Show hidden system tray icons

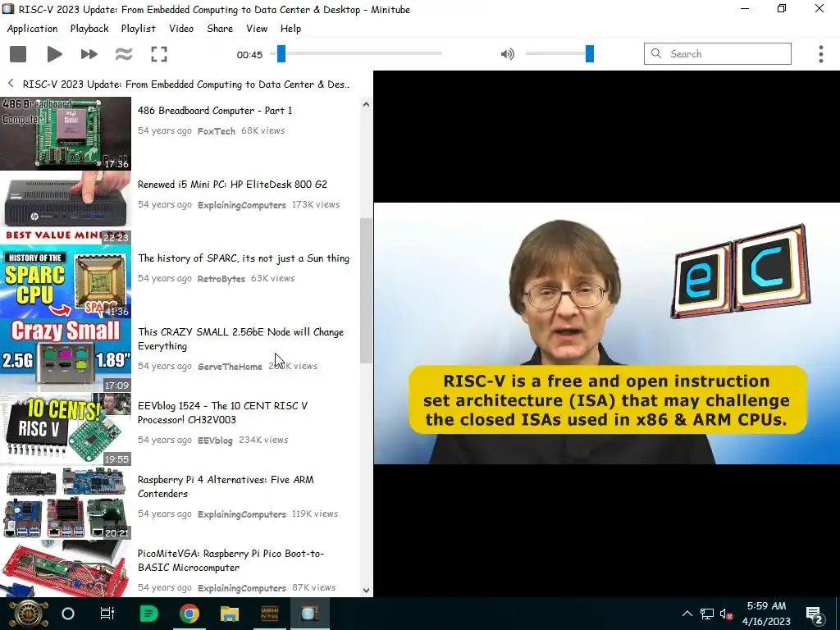687,614
